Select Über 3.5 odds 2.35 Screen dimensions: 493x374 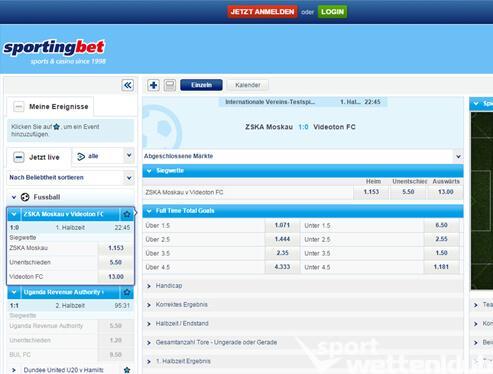tap(282, 253)
